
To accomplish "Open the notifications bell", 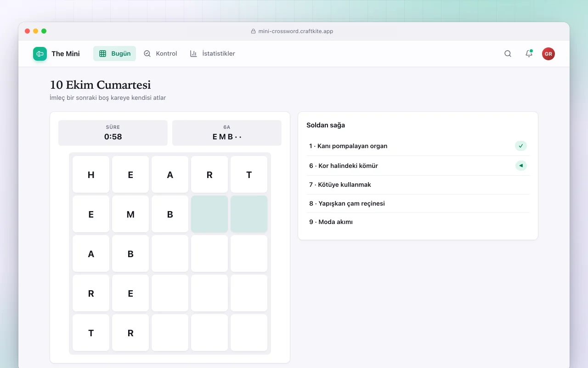I will [x=529, y=54].
